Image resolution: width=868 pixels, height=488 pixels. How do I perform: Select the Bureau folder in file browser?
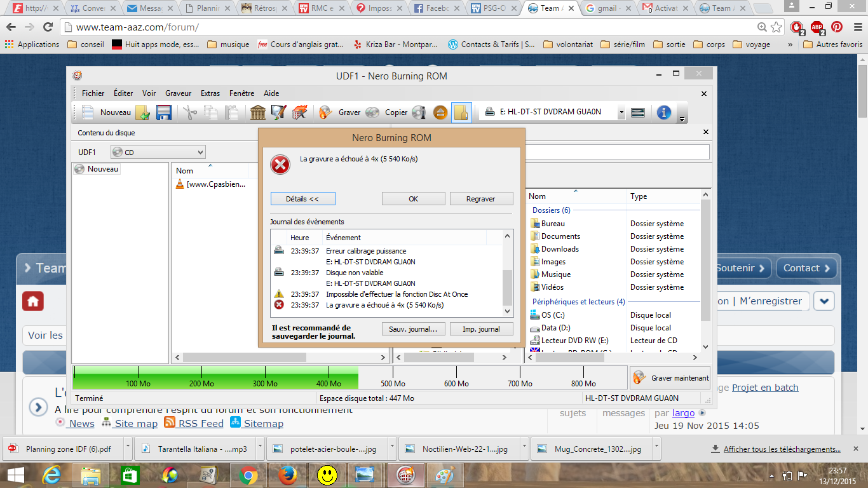(547, 224)
